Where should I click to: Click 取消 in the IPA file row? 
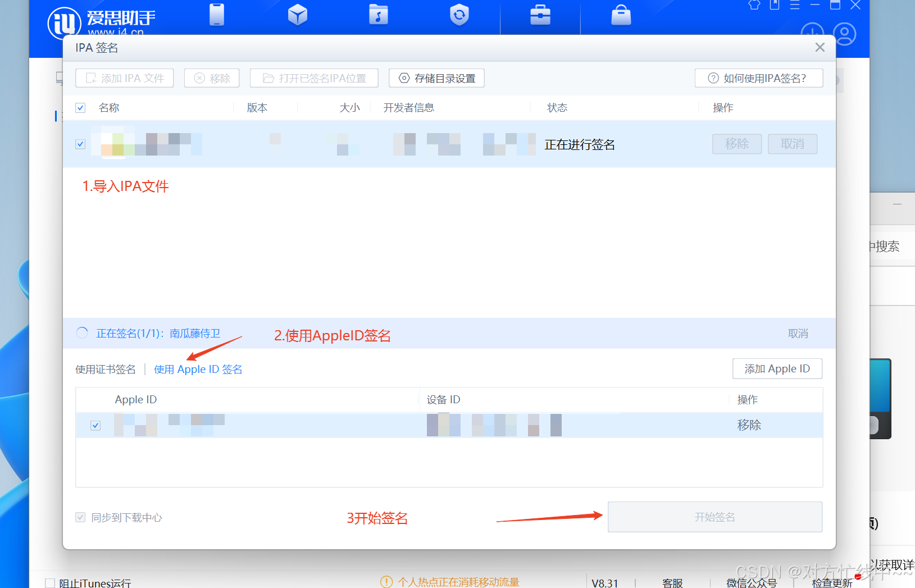(793, 144)
